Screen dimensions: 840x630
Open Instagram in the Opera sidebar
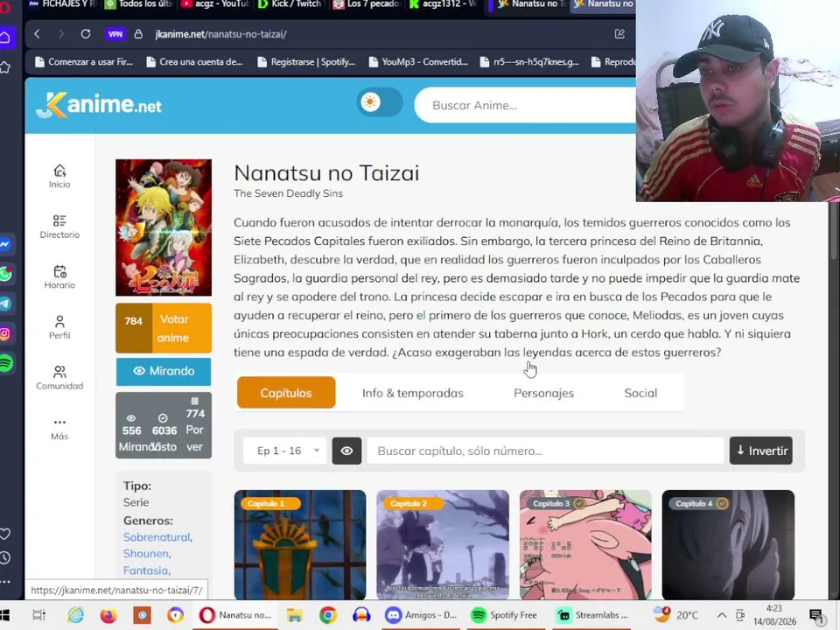[5, 333]
